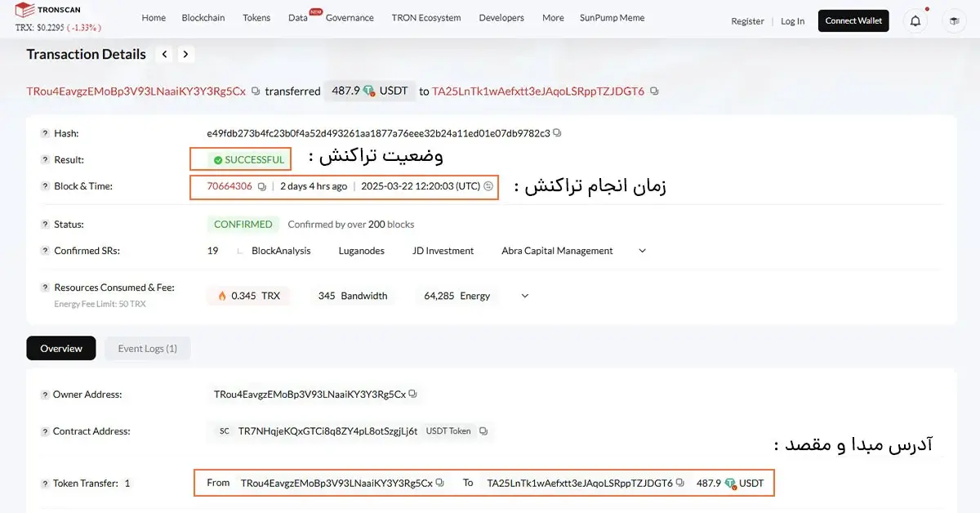
Task: Open the TRON Ecosystem menu
Action: coord(426,18)
